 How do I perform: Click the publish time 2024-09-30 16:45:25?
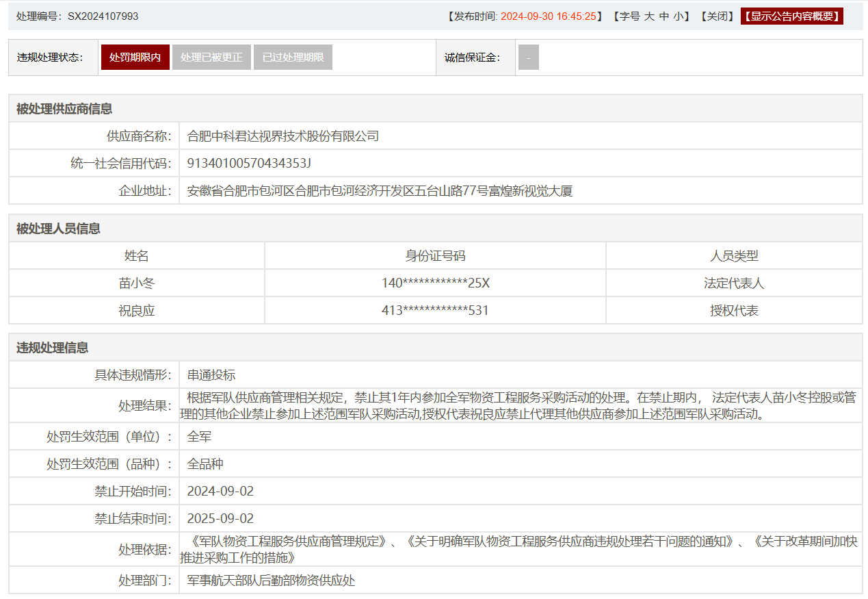coord(548,16)
